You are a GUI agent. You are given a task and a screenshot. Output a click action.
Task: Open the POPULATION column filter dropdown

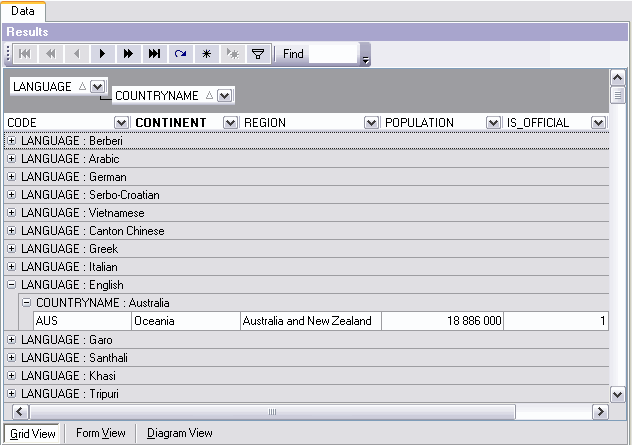(493, 123)
